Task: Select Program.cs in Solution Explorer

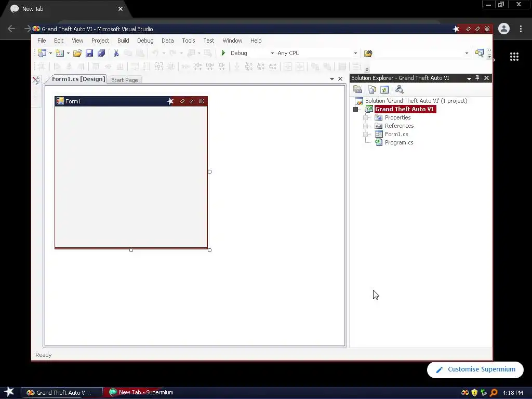Action: (x=399, y=142)
